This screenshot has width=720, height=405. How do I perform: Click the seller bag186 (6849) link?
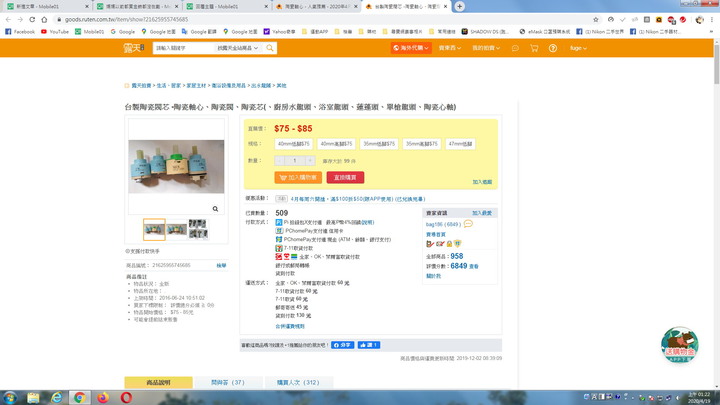[x=443, y=224]
